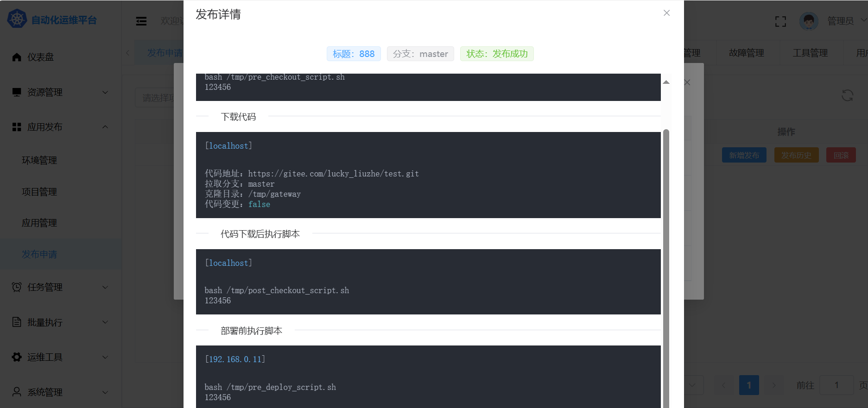The width and height of the screenshot is (868, 408).
Task: Click the admin user avatar
Action: click(x=809, y=21)
